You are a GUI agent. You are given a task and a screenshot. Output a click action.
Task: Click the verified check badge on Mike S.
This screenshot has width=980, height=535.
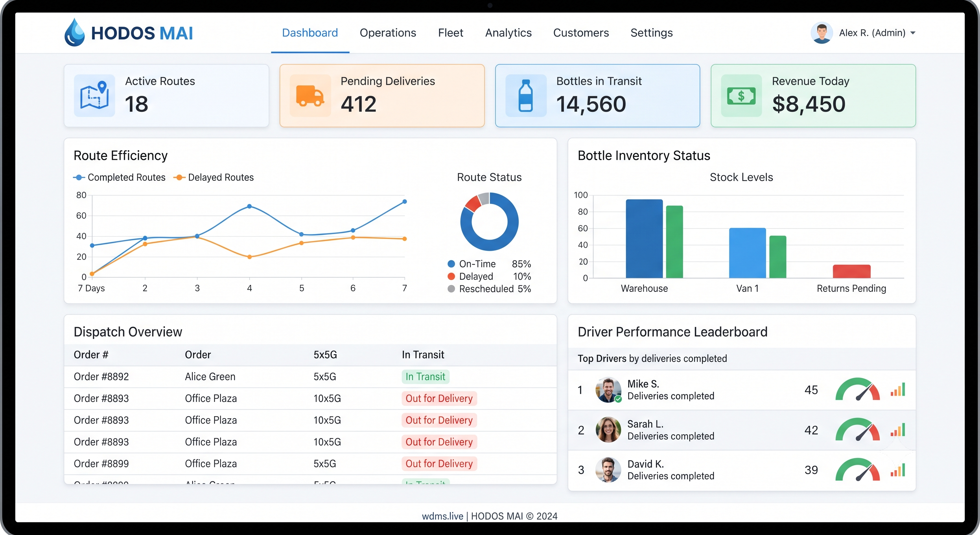pos(618,399)
